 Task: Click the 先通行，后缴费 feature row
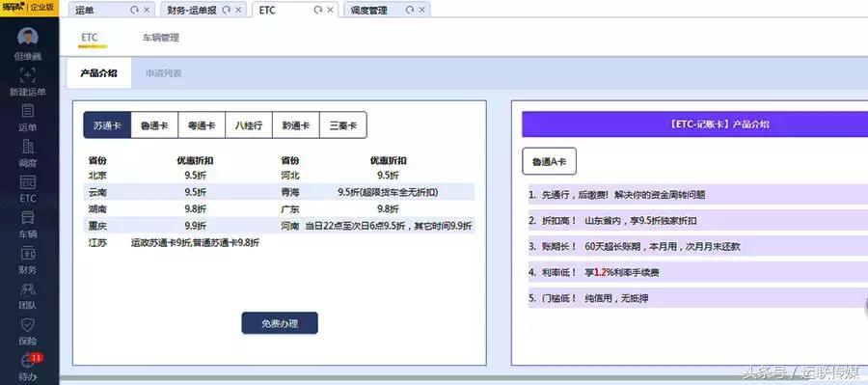(698, 195)
